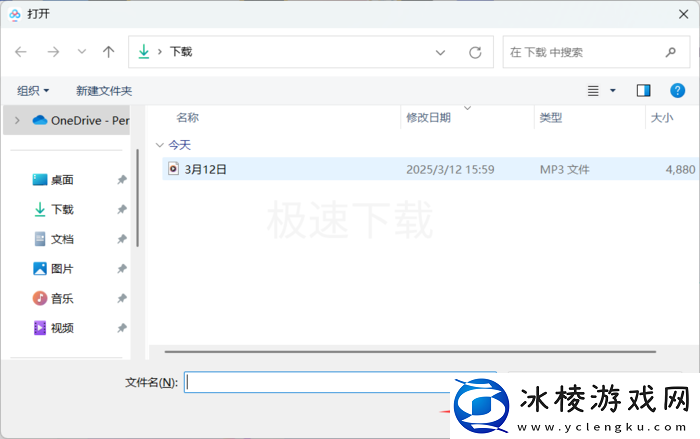This screenshot has width=700, height=439.
Task: Sort by the 大小 column header
Action: click(x=662, y=117)
